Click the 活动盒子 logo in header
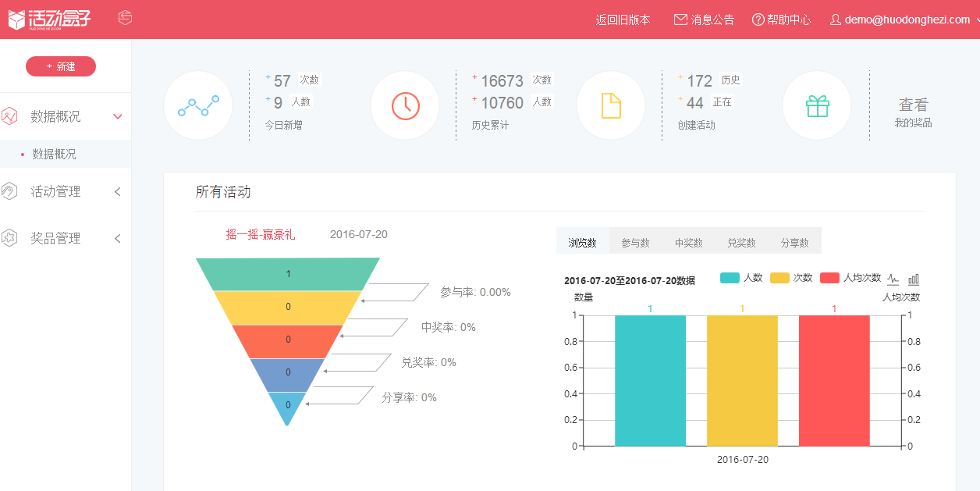Image resolution: width=980 pixels, height=491 pixels. click(50, 20)
